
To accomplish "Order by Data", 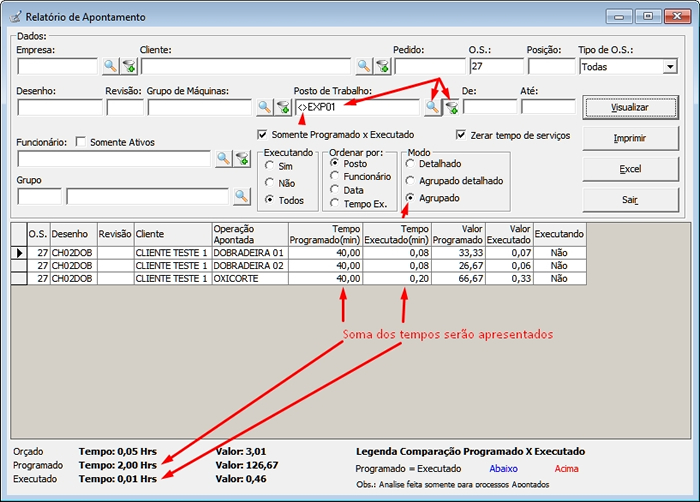I will point(334,189).
